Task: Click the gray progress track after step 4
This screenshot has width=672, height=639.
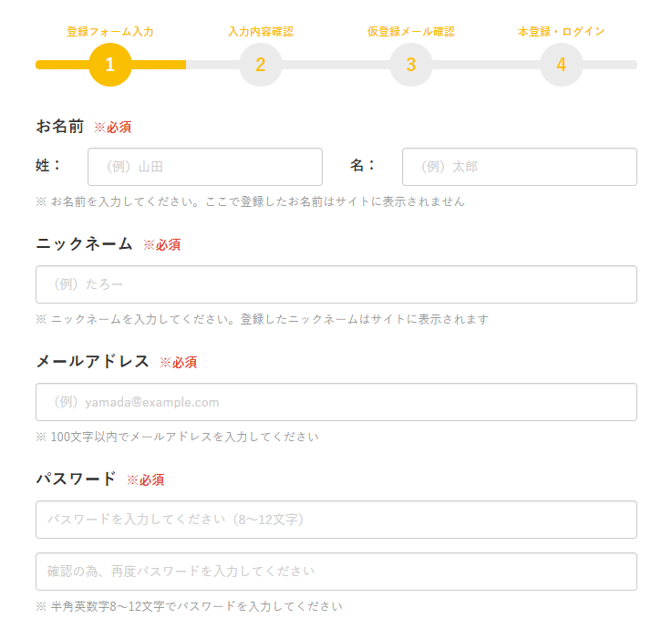Action: coord(609,65)
